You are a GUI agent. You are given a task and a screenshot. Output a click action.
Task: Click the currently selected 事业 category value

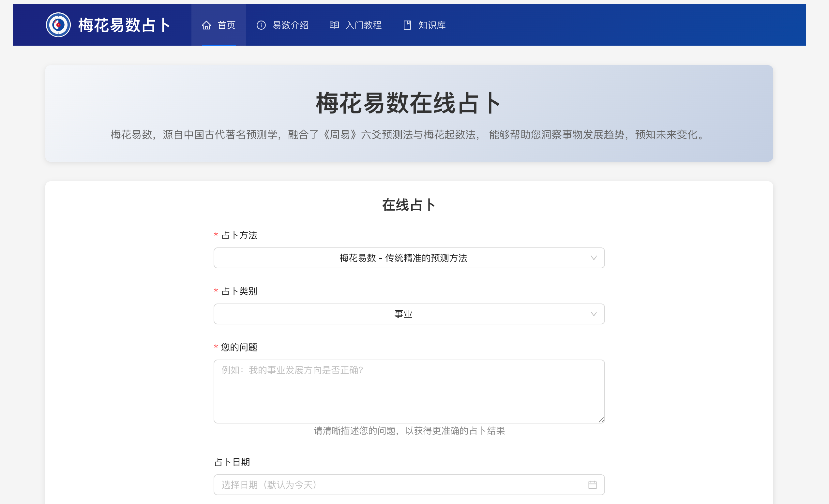(403, 314)
